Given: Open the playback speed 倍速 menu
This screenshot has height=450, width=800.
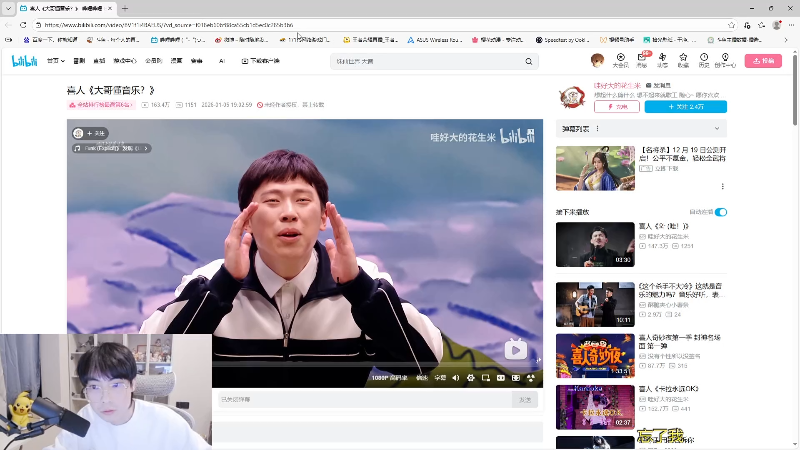Looking at the screenshot, I should (422, 378).
